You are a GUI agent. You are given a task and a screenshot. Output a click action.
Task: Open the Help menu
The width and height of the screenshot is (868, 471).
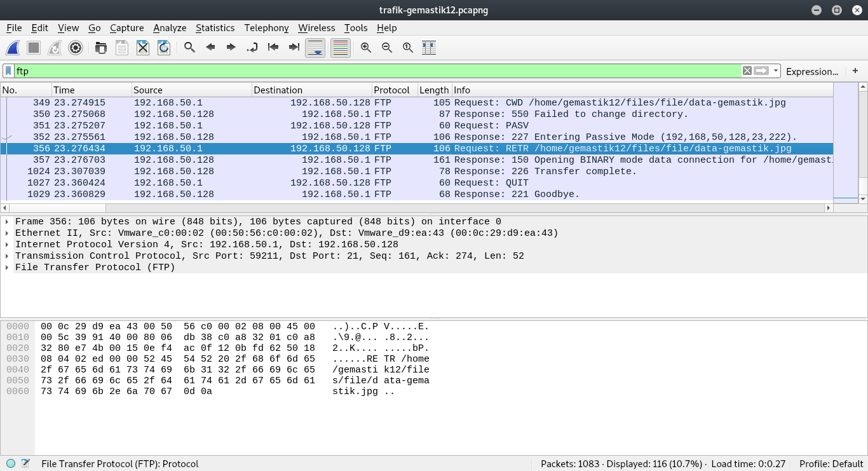(x=386, y=28)
